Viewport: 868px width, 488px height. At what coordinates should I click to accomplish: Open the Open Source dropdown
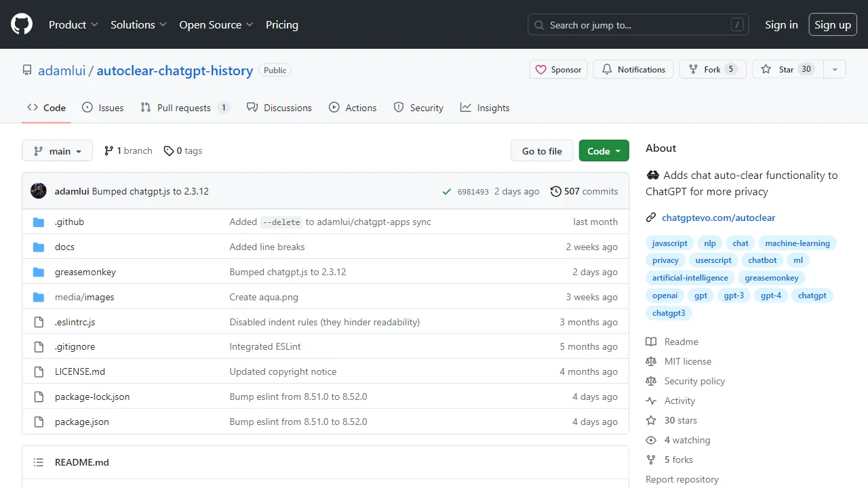click(x=216, y=24)
